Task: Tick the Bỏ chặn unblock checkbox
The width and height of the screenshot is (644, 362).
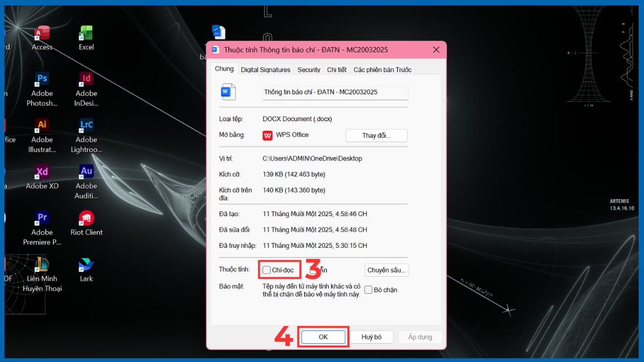Action: click(368, 290)
